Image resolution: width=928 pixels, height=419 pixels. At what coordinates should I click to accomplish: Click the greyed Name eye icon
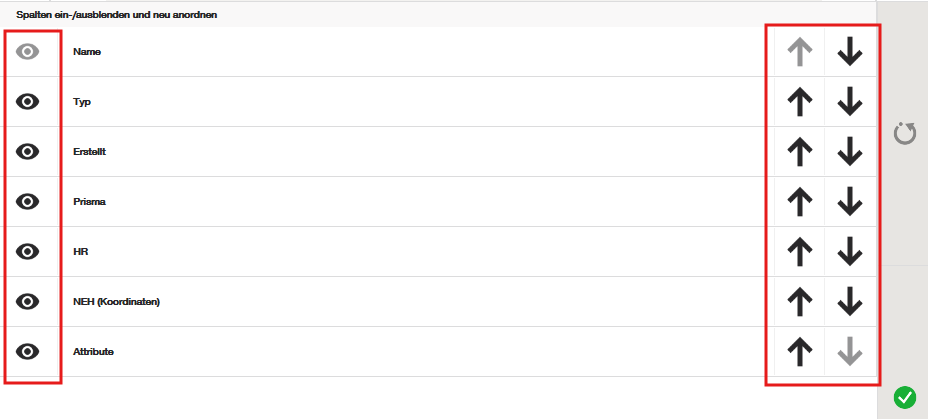28,51
